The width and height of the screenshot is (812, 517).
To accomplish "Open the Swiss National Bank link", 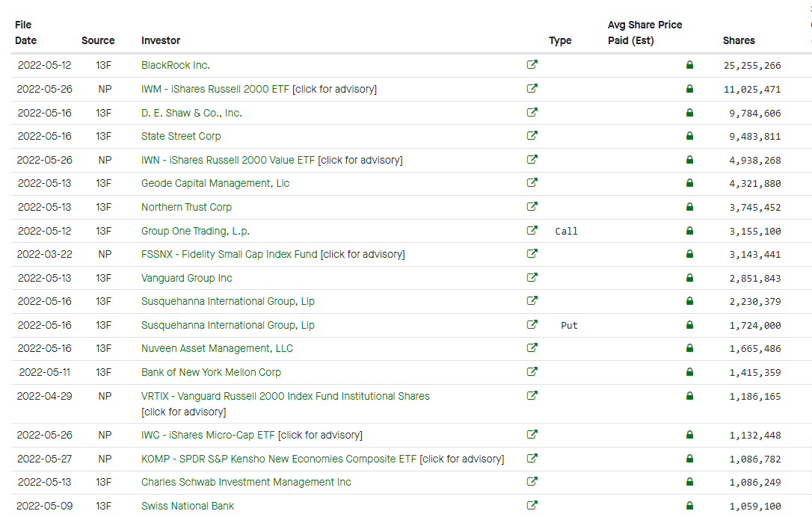I will coord(188,506).
